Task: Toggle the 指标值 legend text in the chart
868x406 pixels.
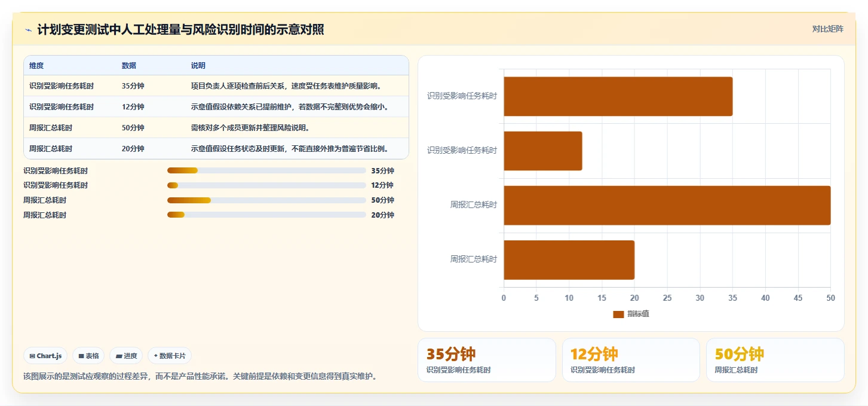Action: (638, 314)
